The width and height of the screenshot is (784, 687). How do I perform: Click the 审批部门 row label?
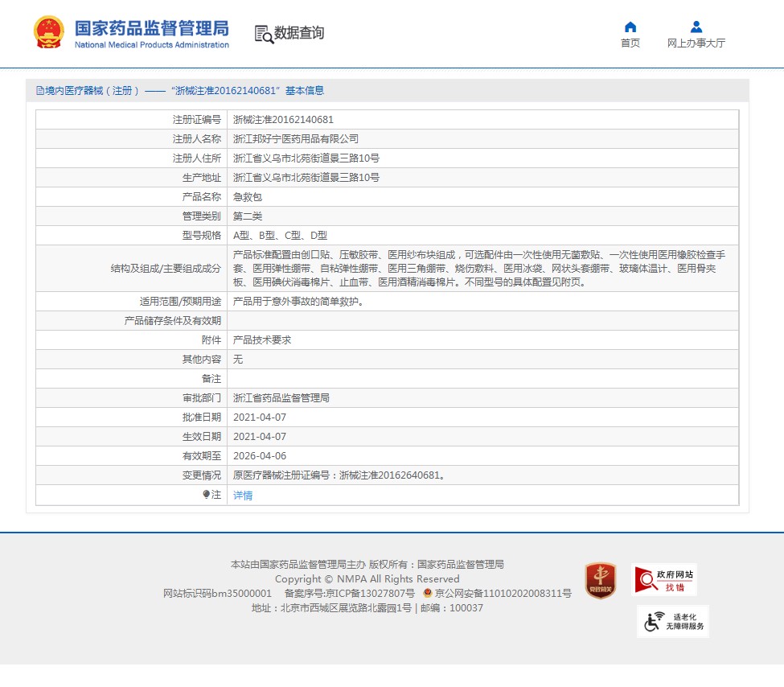coord(202,397)
